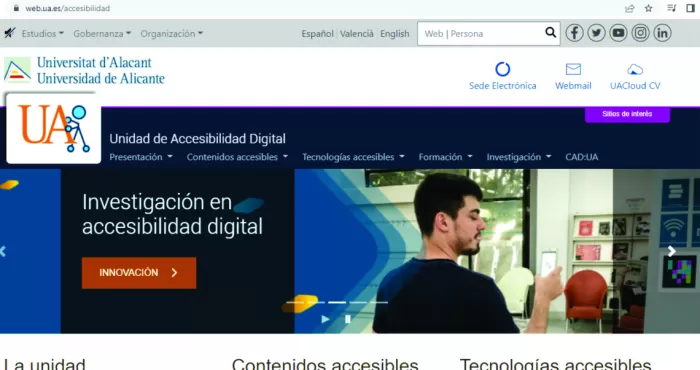This screenshot has width=700, height=370.
Task: Click the share page icon in address bar
Action: pos(629,8)
